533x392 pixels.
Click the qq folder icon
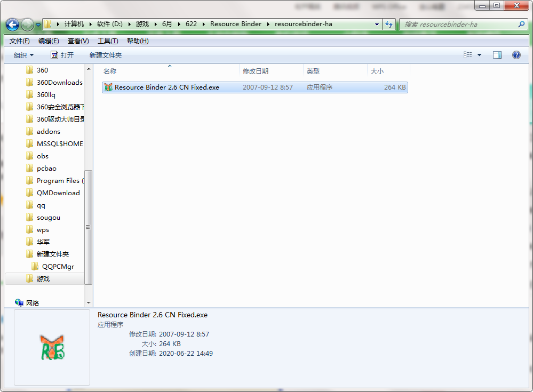(x=29, y=205)
